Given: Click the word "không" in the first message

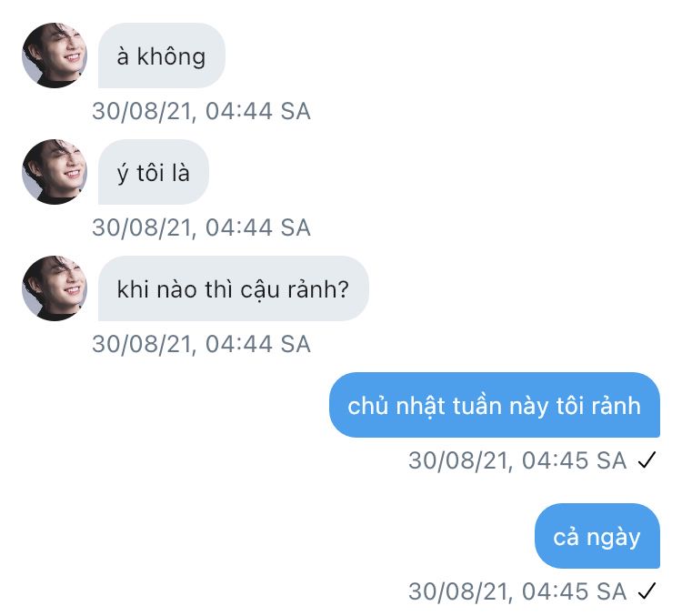Looking at the screenshot, I should pos(171,56).
